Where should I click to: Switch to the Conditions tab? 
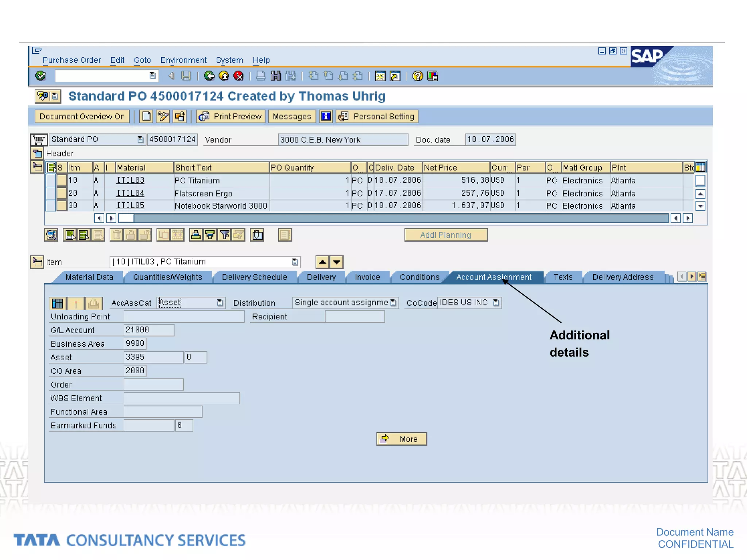tap(419, 277)
